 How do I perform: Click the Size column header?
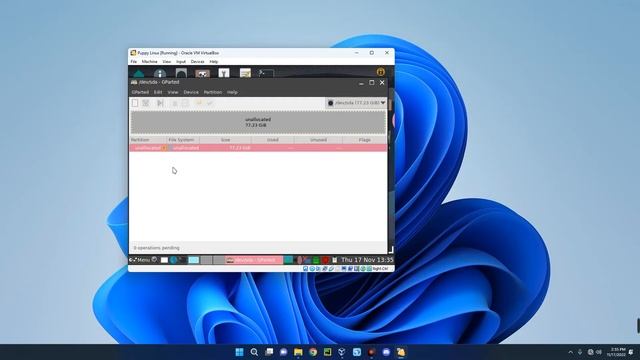(225, 140)
